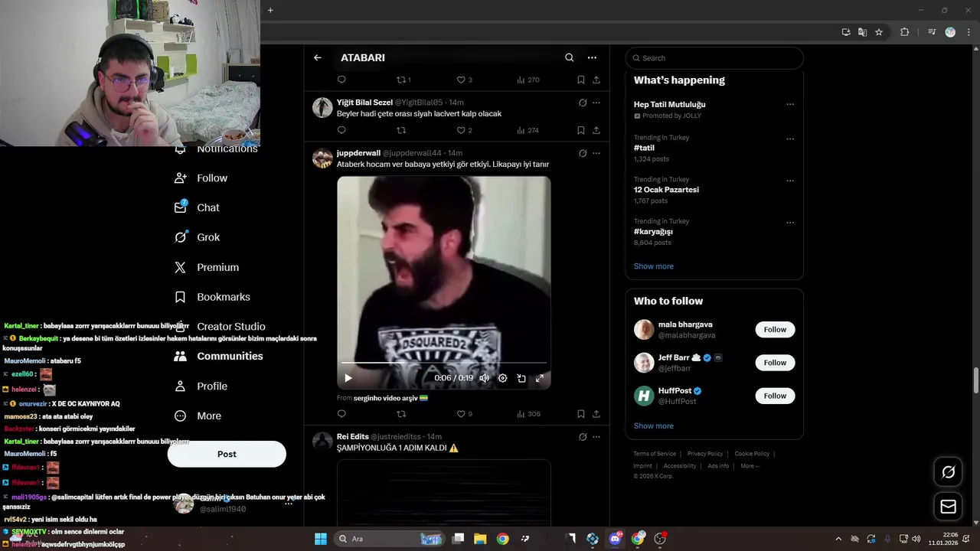The image size is (980, 551).
Task: Go back using the arrow beside ATABARI
Action: pyautogui.click(x=317, y=57)
